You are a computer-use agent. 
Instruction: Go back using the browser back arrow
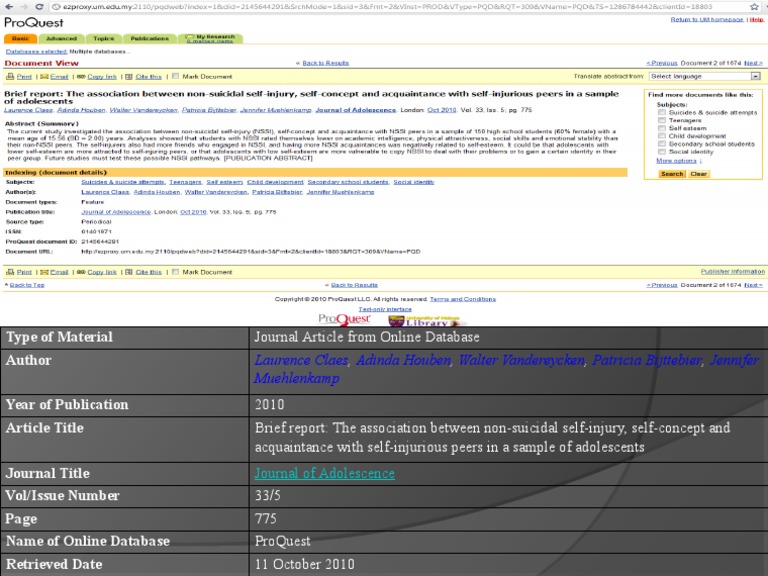9,6
